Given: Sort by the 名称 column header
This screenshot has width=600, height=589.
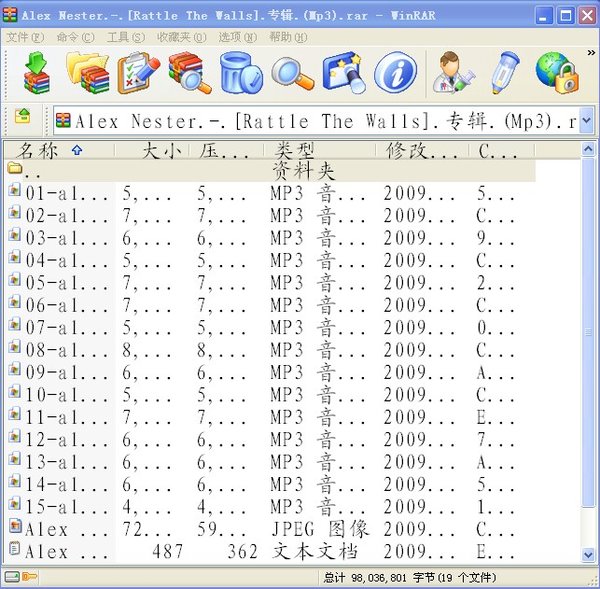Looking at the screenshot, I should [59, 150].
